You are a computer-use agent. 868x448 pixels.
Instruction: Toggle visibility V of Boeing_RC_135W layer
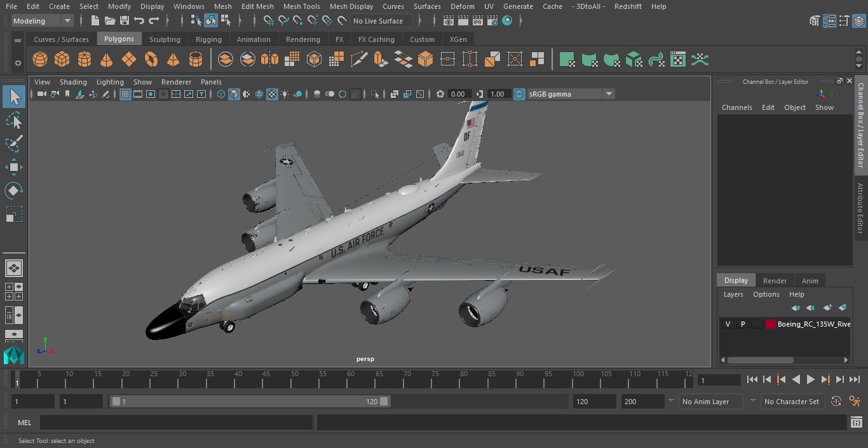(x=728, y=324)
